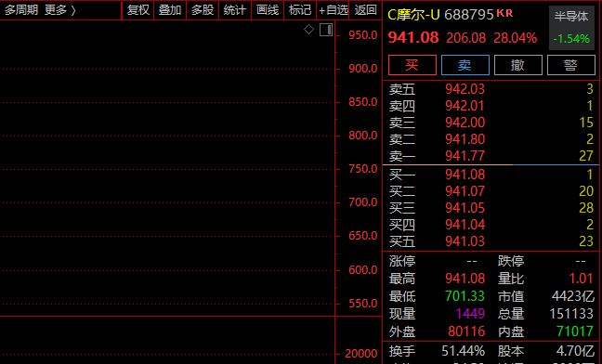602x364 pixels.
Task: Click the 950.0 price axis label
Action: pos(363,35)
